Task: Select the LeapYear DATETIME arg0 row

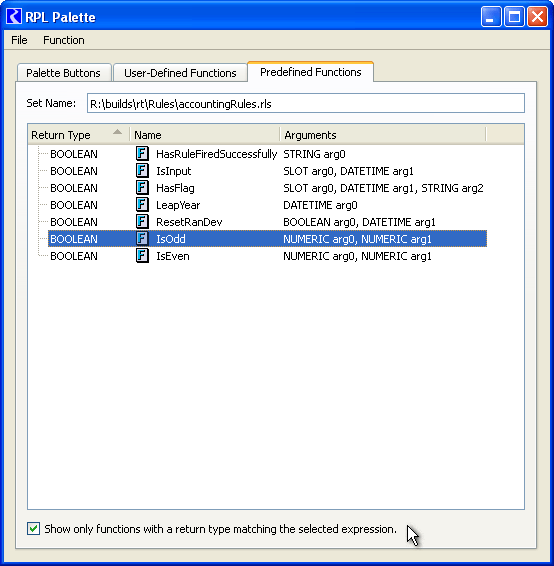Action: 267,205
